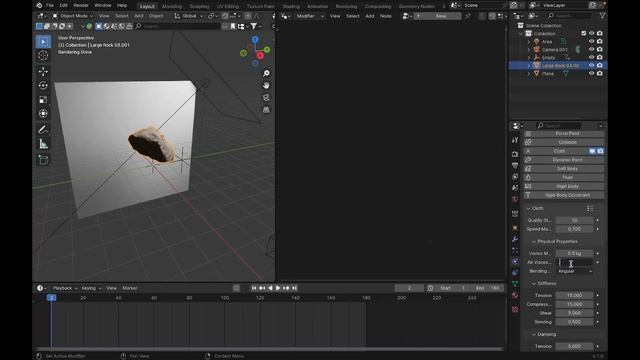Choose the Move tool
The height and width of the screenshot is (360, 640).
tap(43, 72)
